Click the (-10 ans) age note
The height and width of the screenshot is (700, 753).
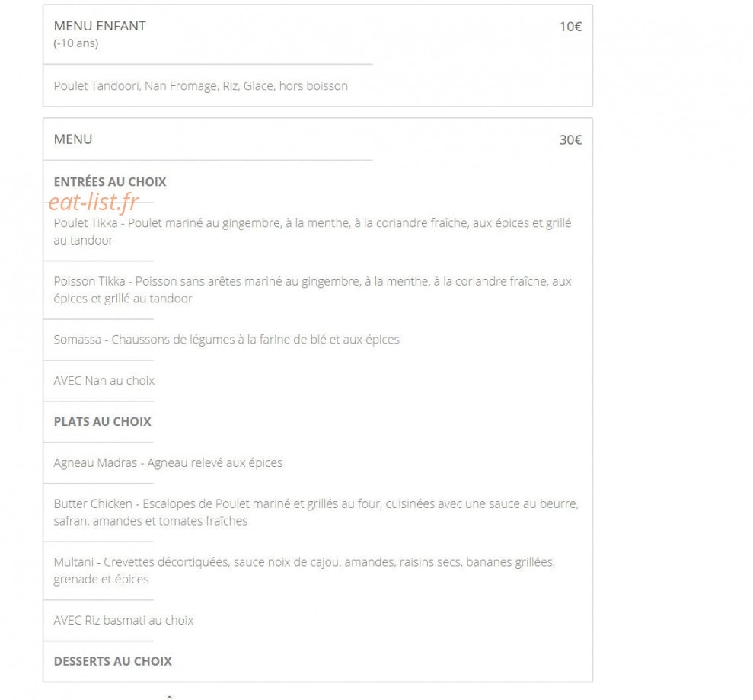click(76, 43)
